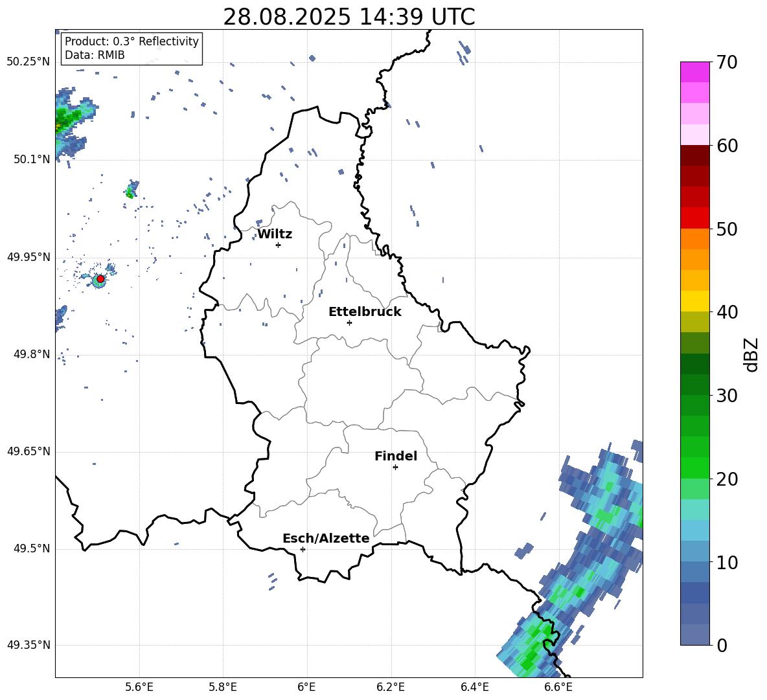Click the 6.2°E longitude label
The width and height of the screenshot is (767, 700).
coord(391,687)
